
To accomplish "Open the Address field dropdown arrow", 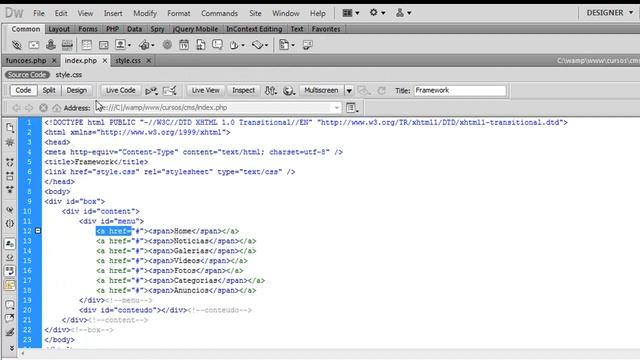I will click(336, 108).
